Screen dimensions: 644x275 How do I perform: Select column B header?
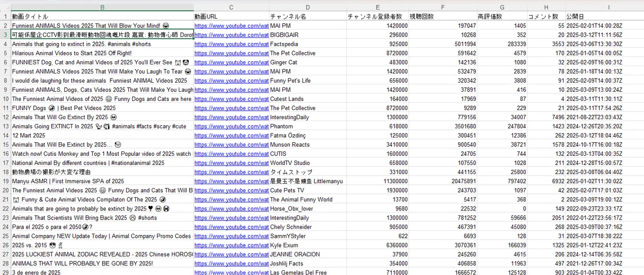click(102, 7)
